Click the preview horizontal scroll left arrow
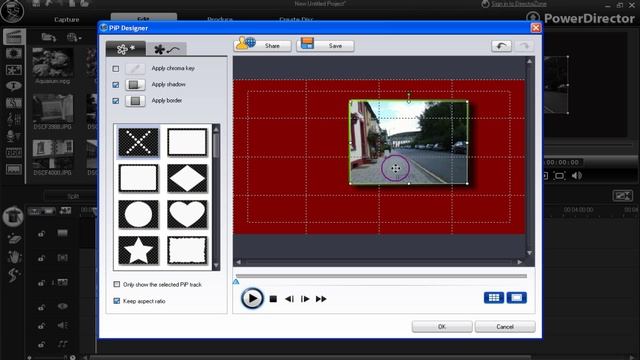640x360 pixels. [x=238, y=262]
